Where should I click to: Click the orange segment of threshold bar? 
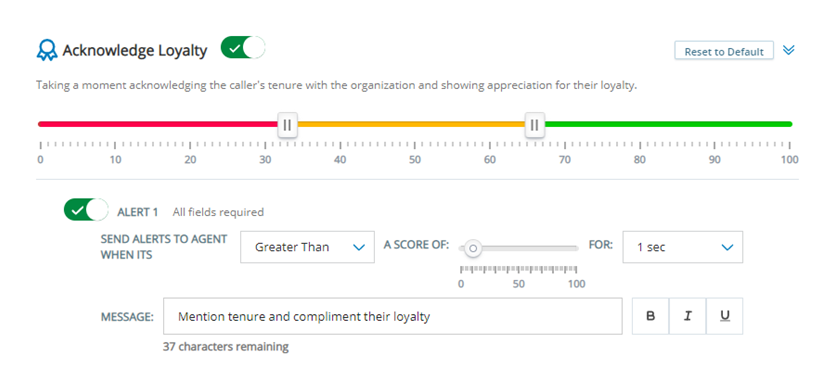tap(411, 124)
